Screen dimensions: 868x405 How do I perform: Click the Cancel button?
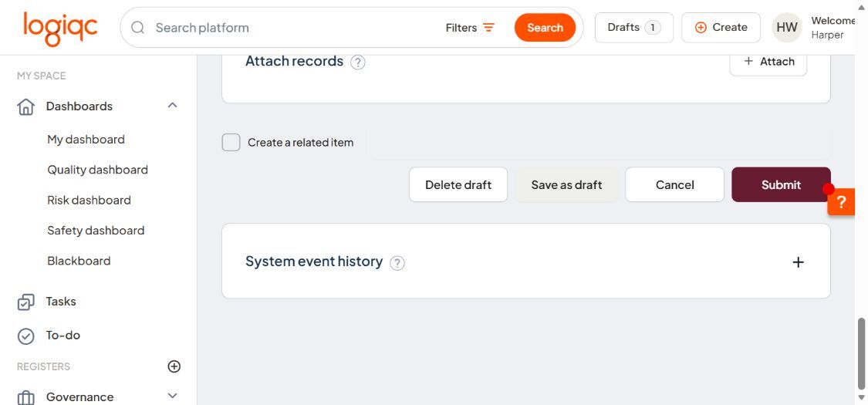pyautogui.click(x=675, y=185)
